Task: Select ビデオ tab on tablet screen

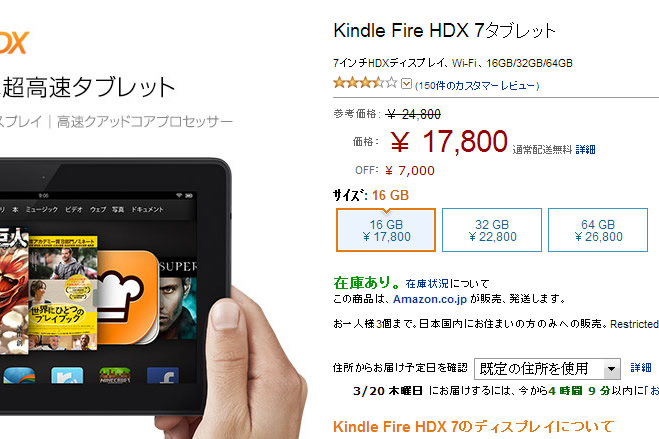Action: click(74, 209)
